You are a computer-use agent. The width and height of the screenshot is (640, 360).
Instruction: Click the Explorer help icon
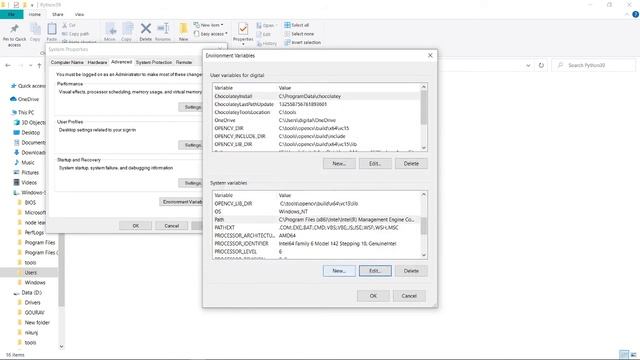635,14
